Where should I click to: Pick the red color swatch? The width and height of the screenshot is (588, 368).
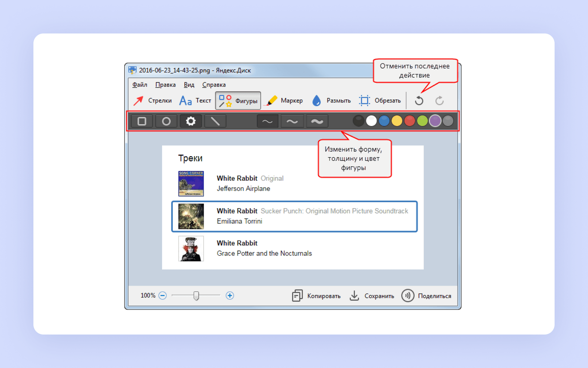coord(409,121)
